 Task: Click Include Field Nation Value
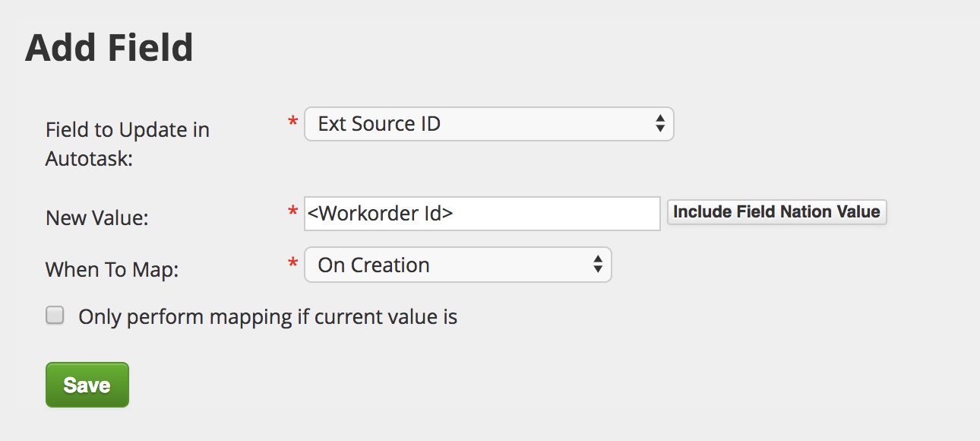tap(776, 211)
